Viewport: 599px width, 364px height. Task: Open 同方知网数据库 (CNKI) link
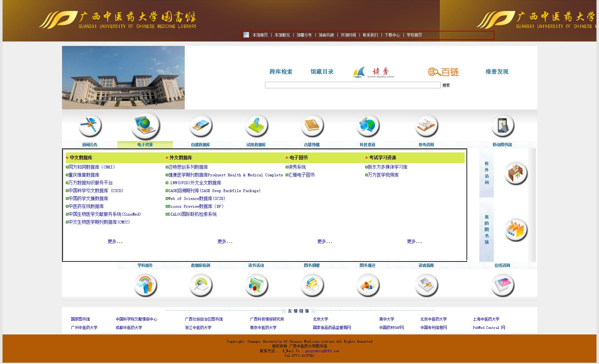(x=92, y=167)
